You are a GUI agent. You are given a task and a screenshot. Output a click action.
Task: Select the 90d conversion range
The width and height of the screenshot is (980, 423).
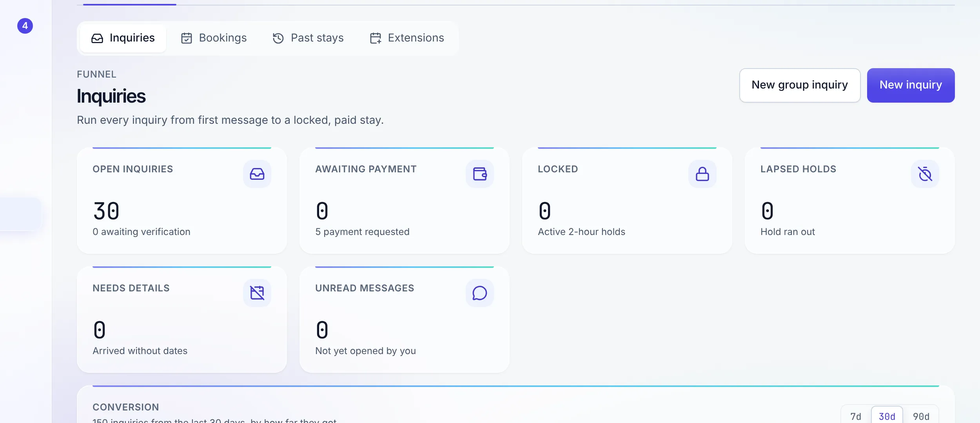[921, 416]
